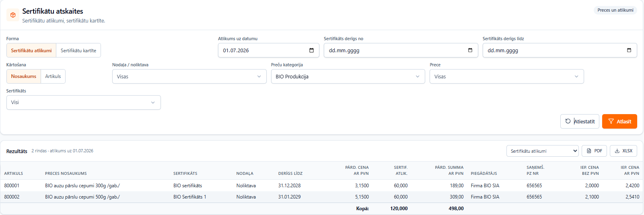Open calendar picker for Atlikums uz datumu
644x215 pixels.
coord(311,50)
